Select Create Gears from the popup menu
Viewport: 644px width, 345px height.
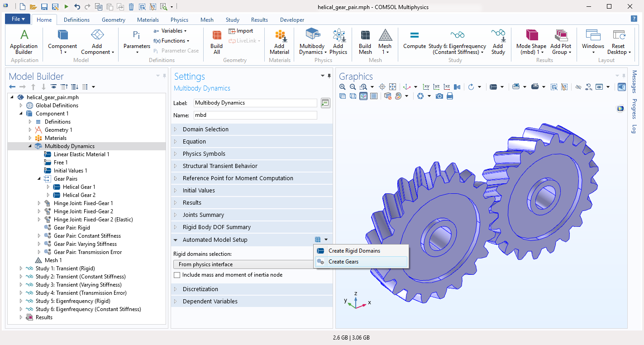pyautogui.click(x=343, y=262)
